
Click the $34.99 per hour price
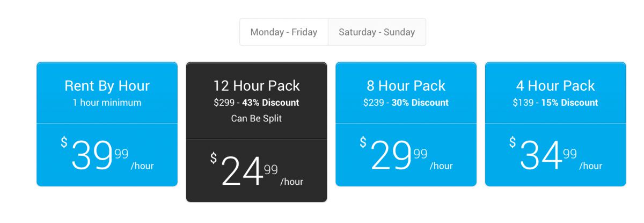pos(555,155)
